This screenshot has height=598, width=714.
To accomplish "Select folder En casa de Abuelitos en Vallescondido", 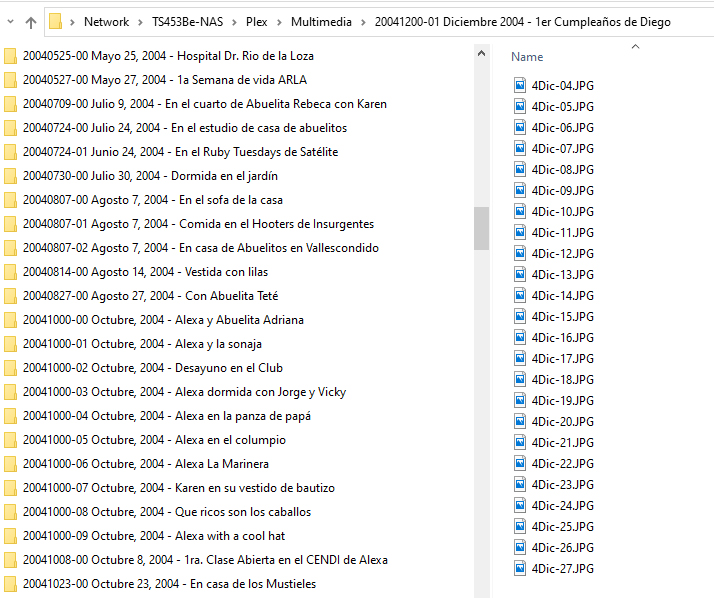I will (201, 248).
